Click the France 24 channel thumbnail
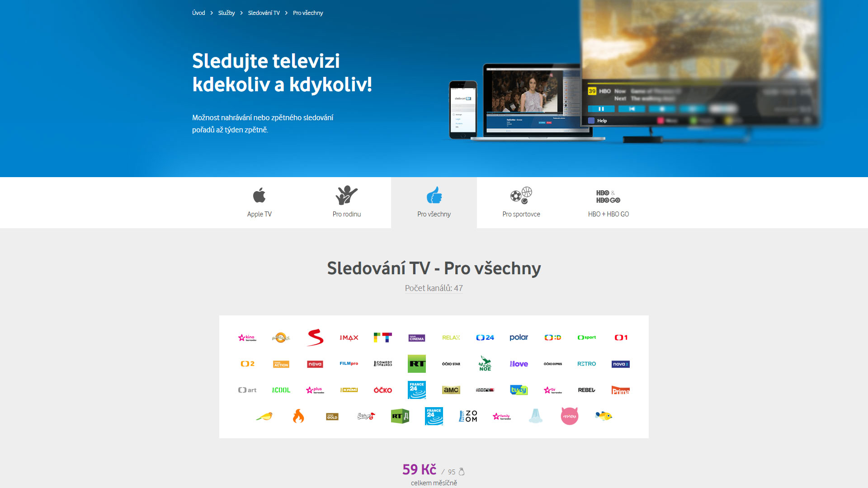 click(x=415, y=389)
